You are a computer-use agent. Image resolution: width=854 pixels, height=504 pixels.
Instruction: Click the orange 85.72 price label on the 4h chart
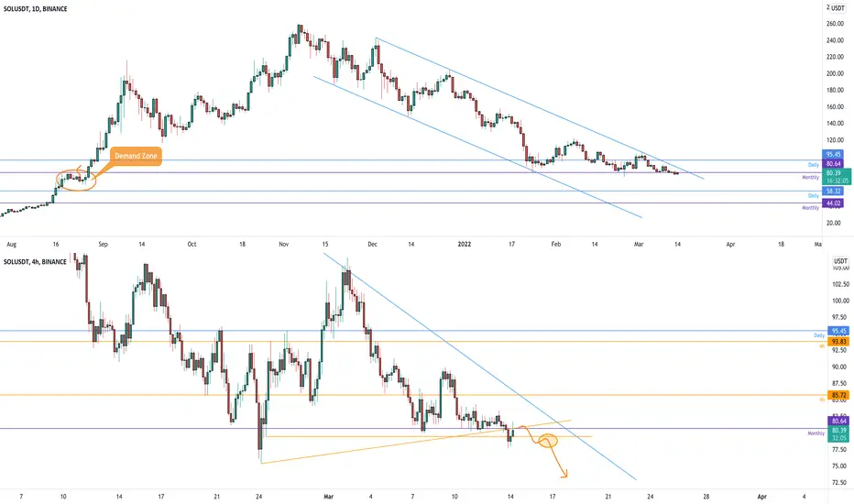(x=839, y=395)
